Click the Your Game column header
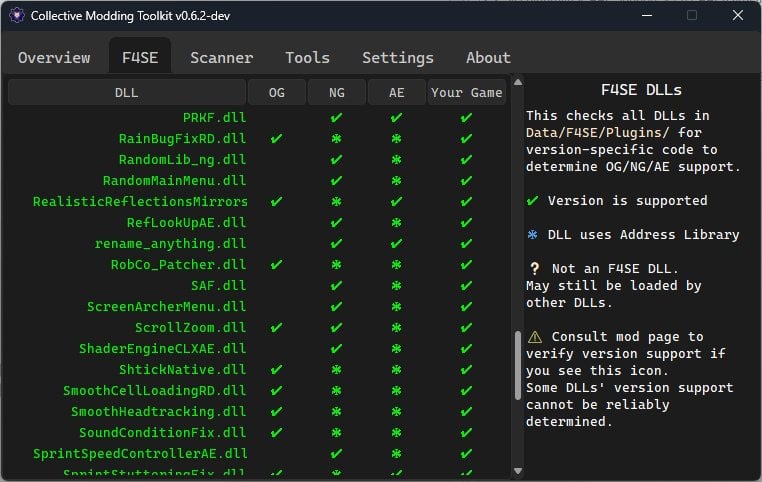The image size is (762, 482). pyautogui.click(x=467, y=92)
